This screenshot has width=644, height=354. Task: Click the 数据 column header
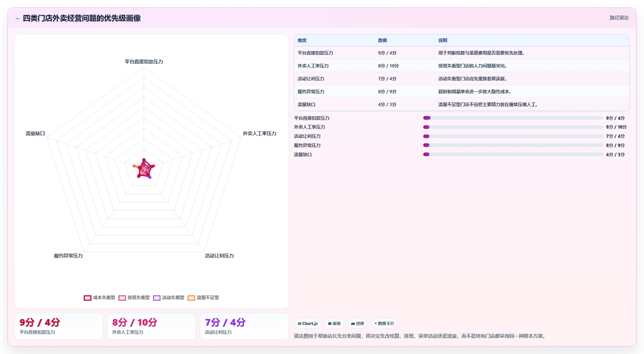[382, 41]
